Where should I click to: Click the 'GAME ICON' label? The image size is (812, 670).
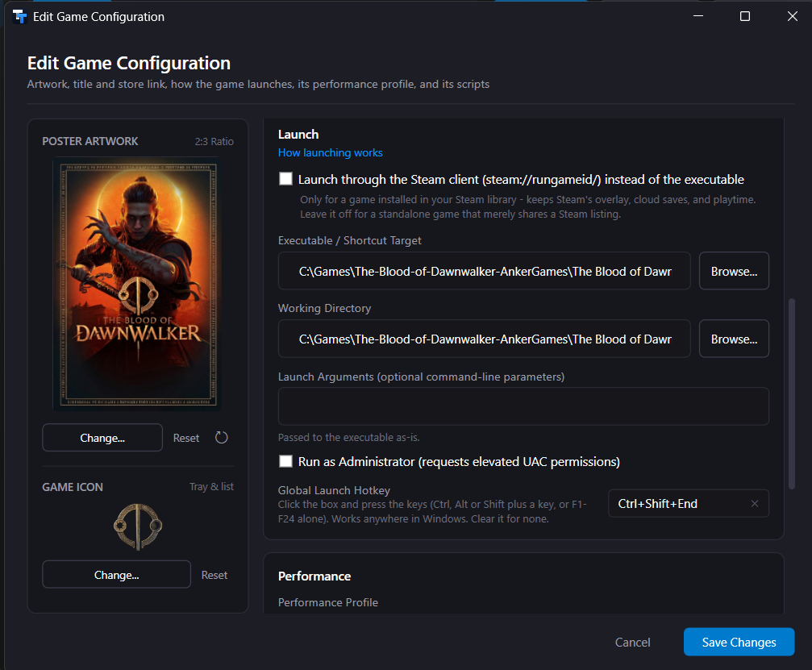(73, 487)
